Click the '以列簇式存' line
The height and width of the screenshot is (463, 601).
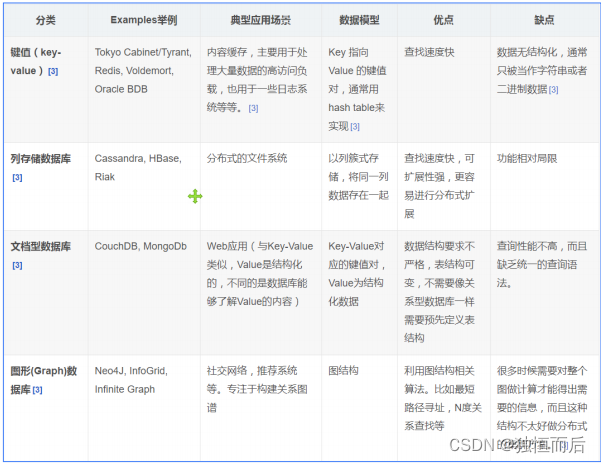click(x=353, y=158)
